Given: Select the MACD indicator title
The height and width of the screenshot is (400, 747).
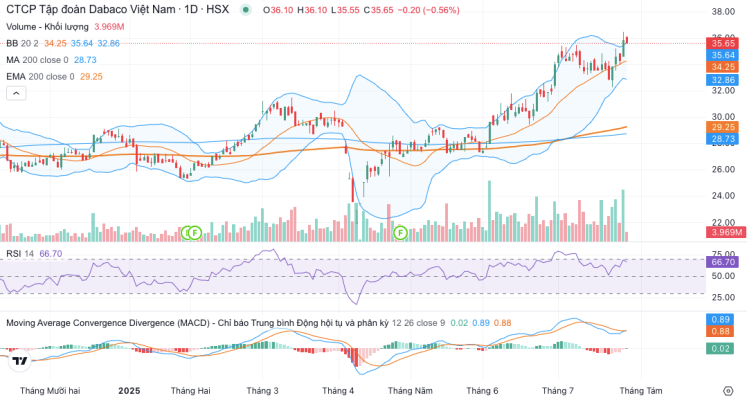Looking at the screenshot, I should pos(197,323).
